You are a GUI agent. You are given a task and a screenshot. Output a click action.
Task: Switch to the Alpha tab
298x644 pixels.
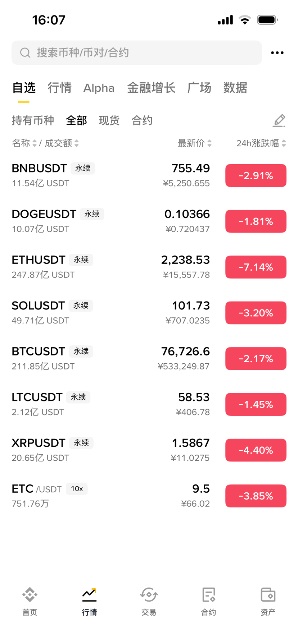point(99,88)
